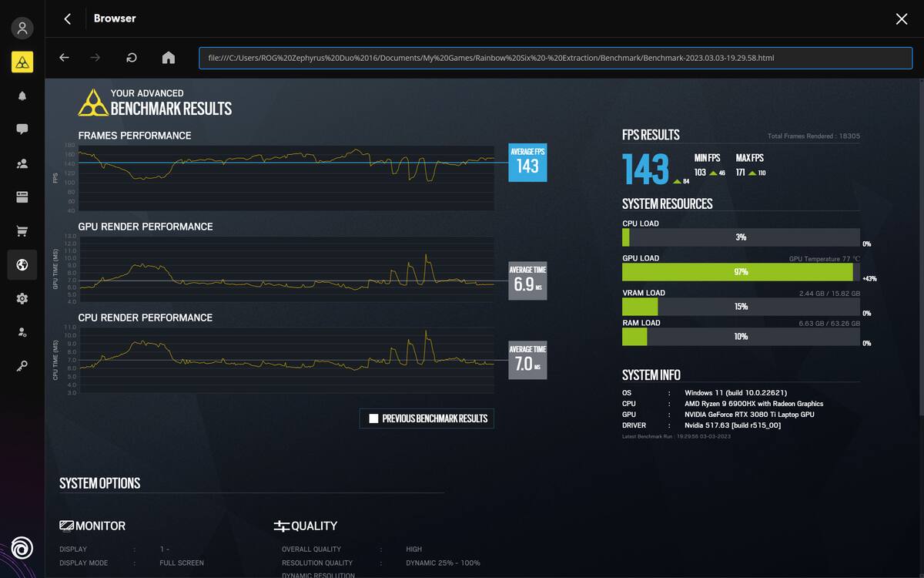924x578 pixels.
Task: Click '2.44 GB / 15.82 GB' VRAM text
Action: click(829, 294)
